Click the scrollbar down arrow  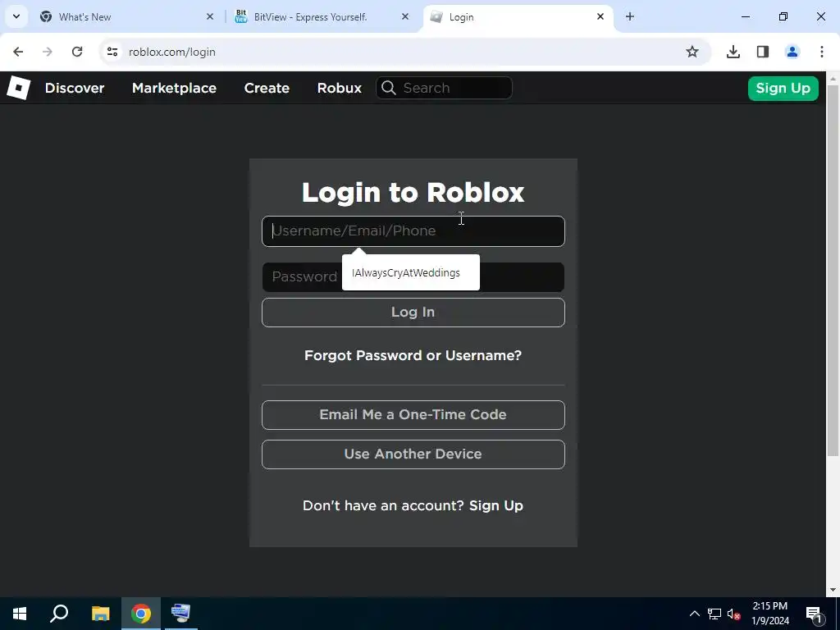click(x=833, y=590)
